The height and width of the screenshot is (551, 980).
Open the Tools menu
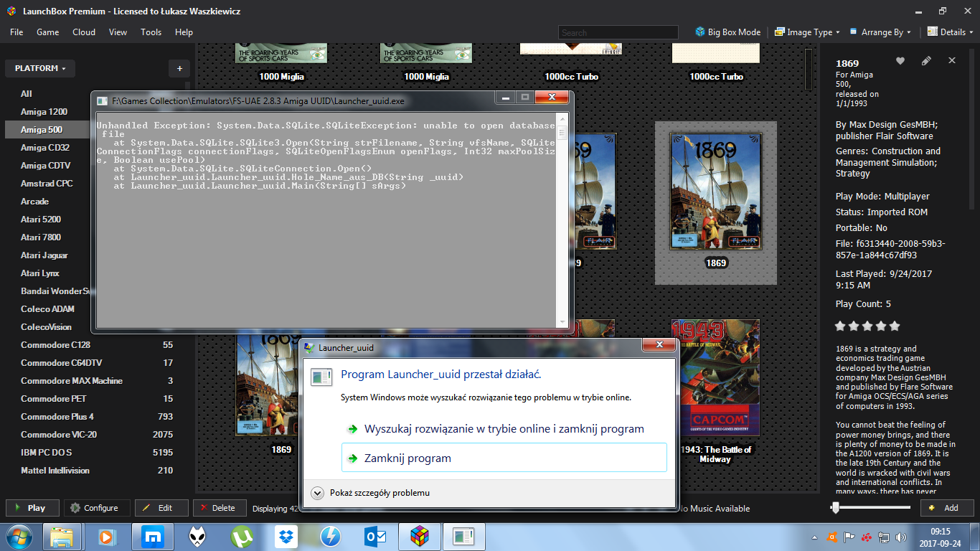(x=151, y=32)
